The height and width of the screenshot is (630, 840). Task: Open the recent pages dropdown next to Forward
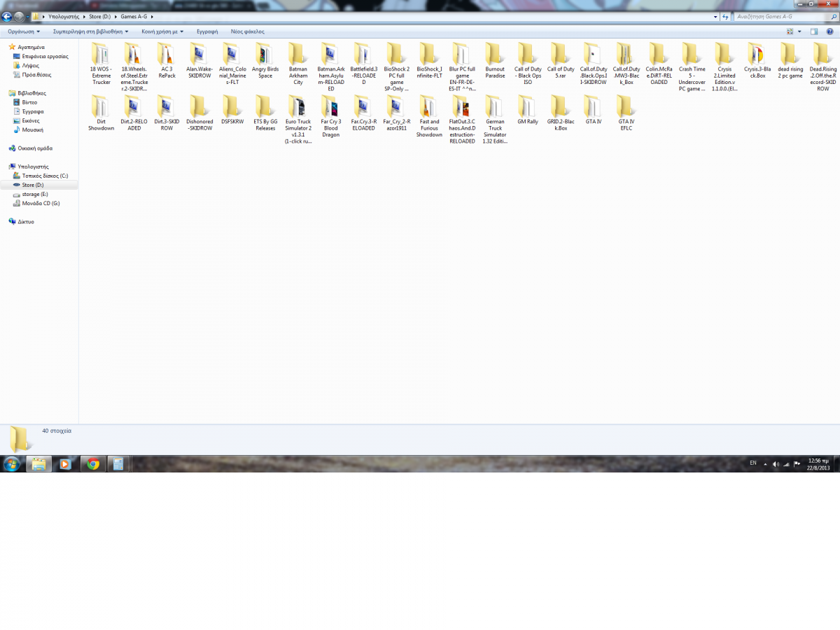coord(27,16)
